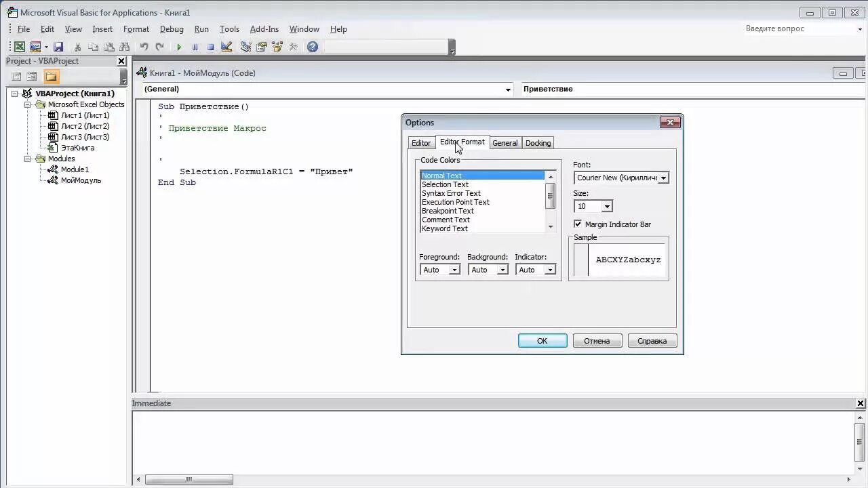Image resolution: width=868 pixels, height=488 pixels.
Task: Click the Отмена button
Action: click(x=597, y=341)
